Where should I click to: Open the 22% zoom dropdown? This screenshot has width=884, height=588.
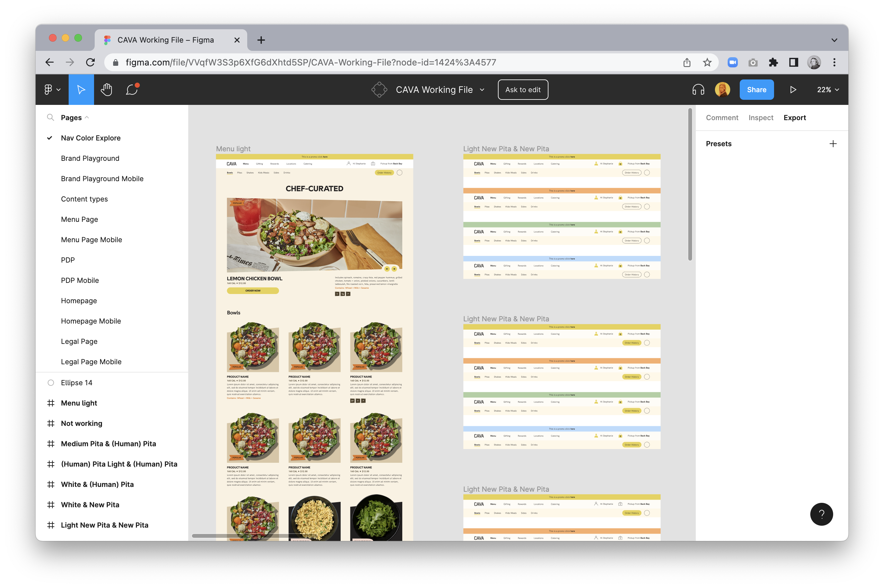coord(827,90)
